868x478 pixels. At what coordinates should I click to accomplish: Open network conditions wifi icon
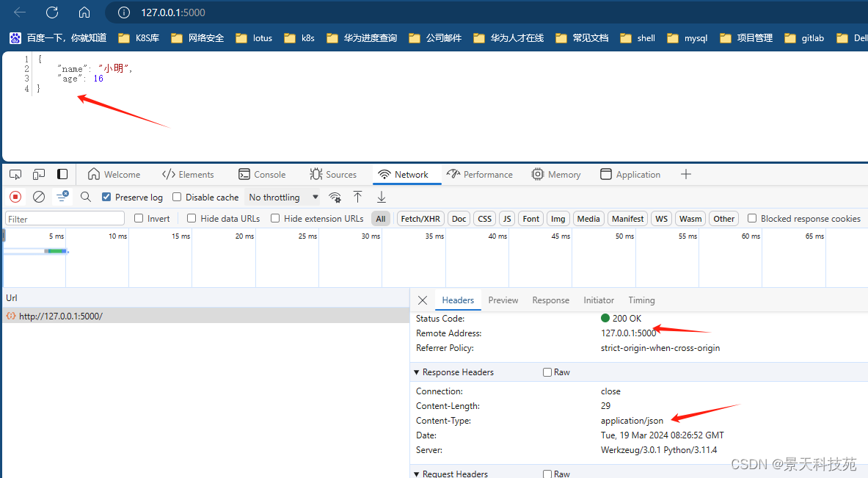[x=335, y=198]
